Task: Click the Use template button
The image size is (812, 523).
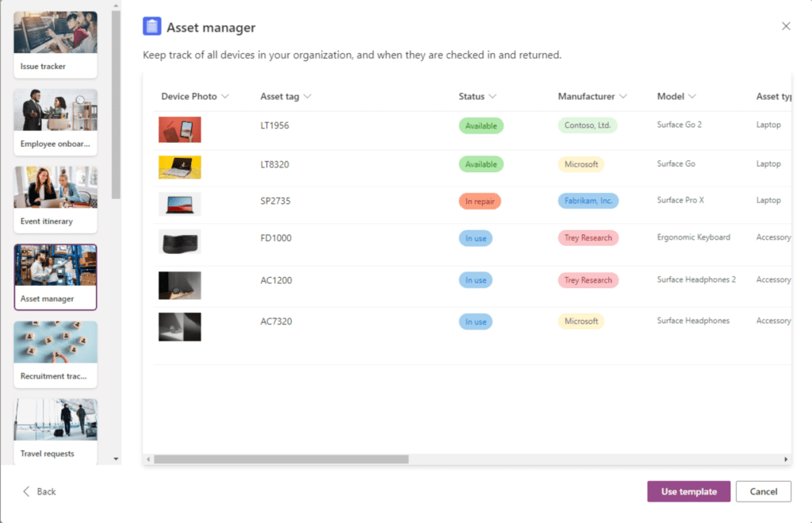Action: 688,491
